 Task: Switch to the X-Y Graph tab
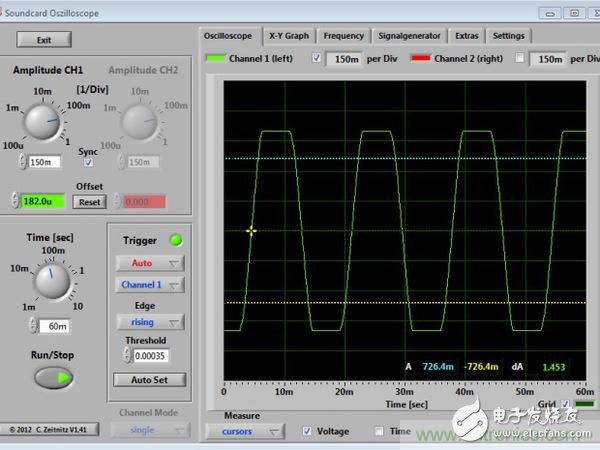[289, 35]
